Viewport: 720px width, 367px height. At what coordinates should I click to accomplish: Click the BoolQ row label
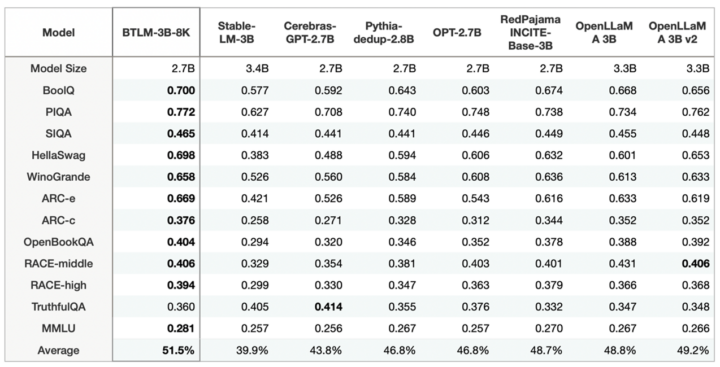pos(58,90)
